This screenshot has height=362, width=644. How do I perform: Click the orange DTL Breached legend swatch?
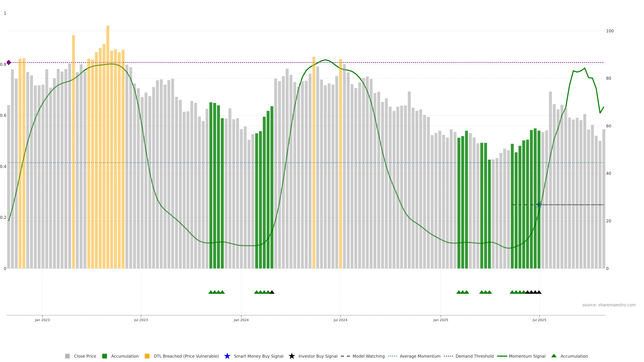(147, 356)
